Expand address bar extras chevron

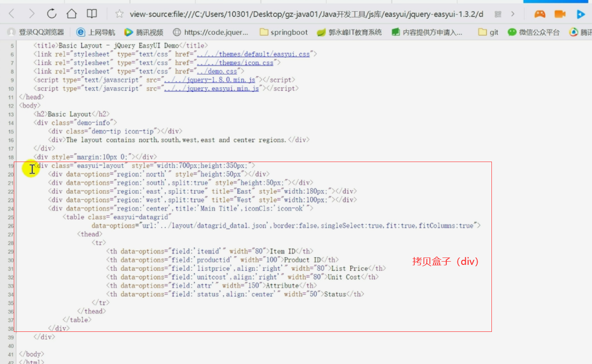click(513, 14)
